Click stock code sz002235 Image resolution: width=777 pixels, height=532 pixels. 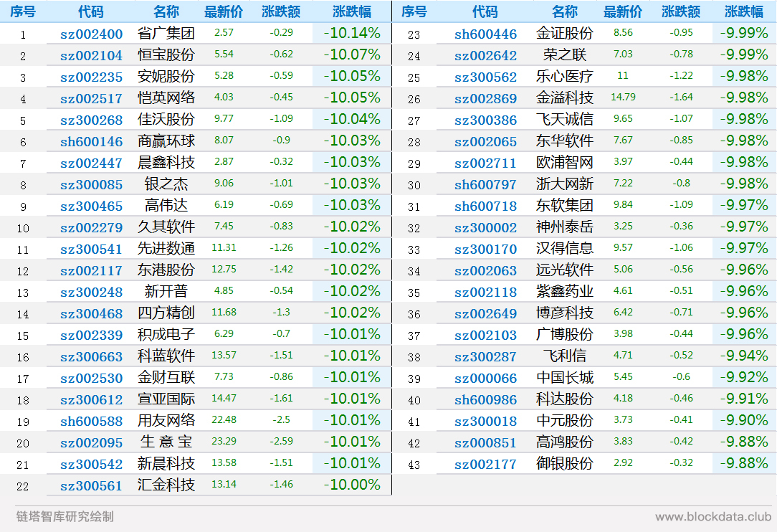(x=91, y=77)
